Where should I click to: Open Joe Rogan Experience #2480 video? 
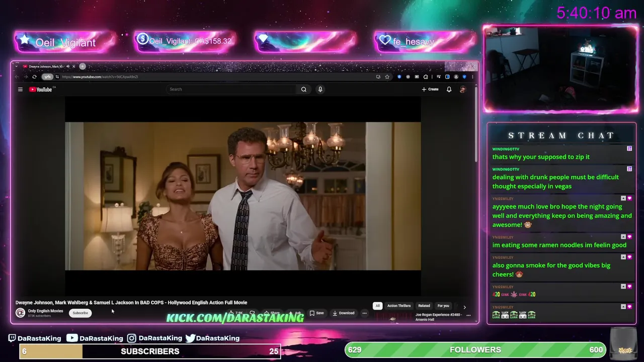(x=438, y=317)
